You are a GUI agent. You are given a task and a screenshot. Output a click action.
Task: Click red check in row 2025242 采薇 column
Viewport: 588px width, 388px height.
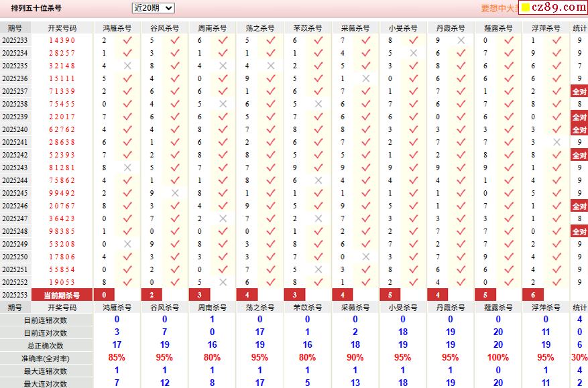point(365,155)
